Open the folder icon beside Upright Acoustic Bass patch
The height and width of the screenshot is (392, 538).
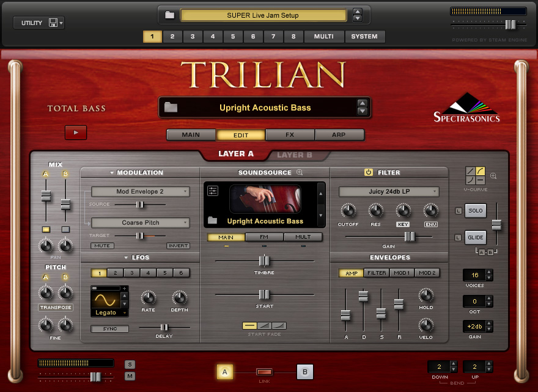coord(171,107)
